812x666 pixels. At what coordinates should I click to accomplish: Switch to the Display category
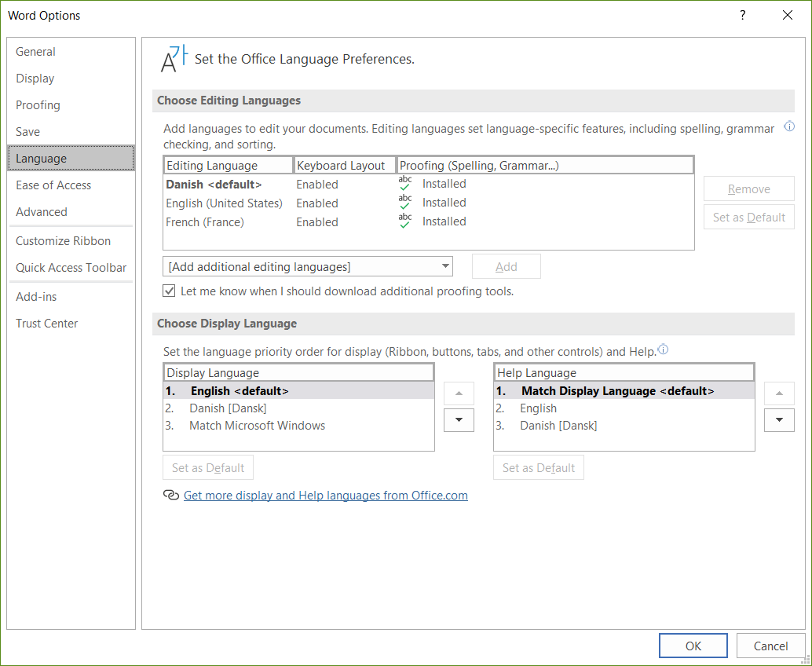click(x=71, y=79)
